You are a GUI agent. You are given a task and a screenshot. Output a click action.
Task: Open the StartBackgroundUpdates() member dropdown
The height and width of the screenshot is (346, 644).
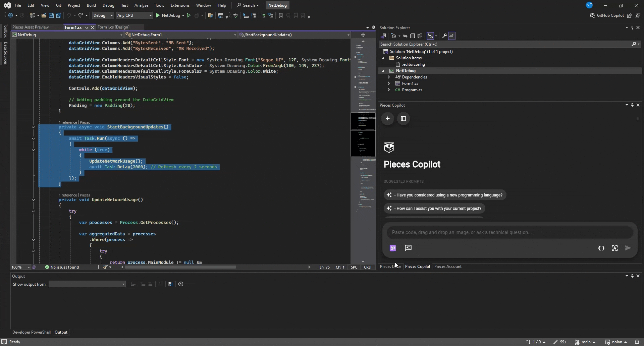[x=294, y=35]
